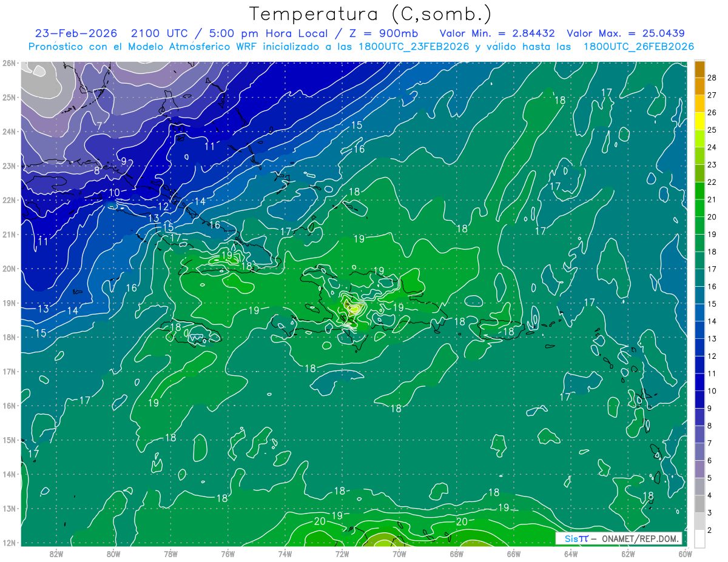This screenshot has height=562, width=728.
Task: Click the 28 label on the color legend
Action: (x=712, y=78)
